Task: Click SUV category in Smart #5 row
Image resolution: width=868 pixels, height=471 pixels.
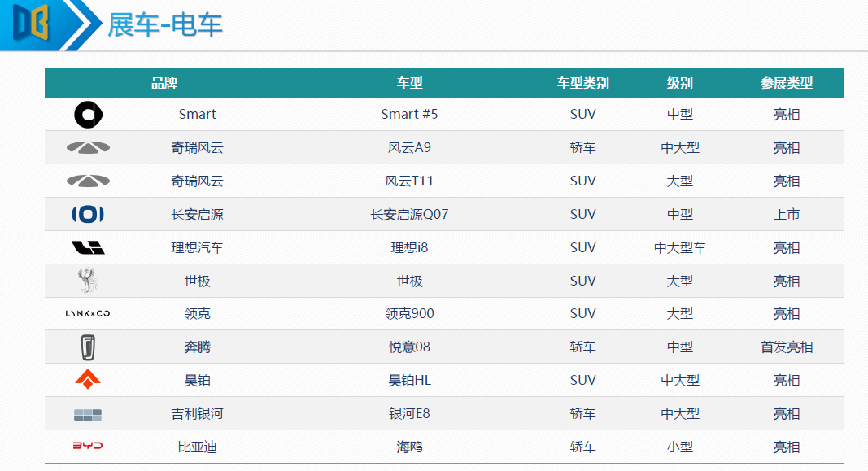Action: tap(583, 115)
